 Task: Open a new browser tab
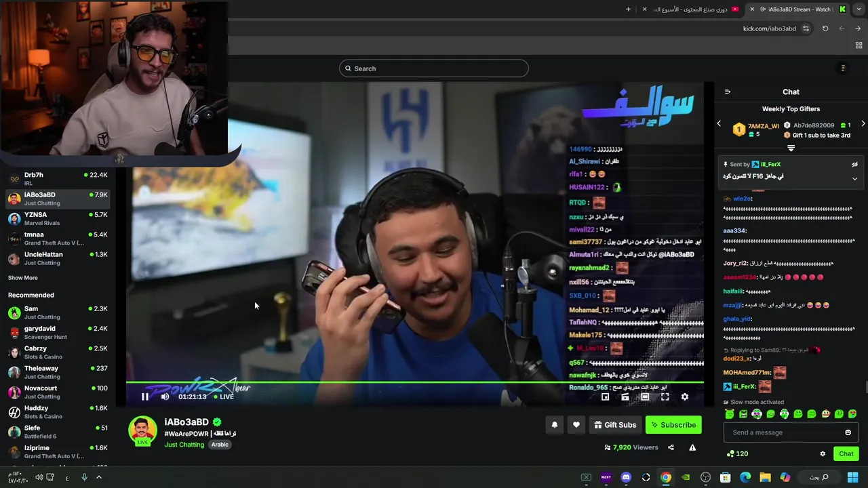tap(628, 9)
